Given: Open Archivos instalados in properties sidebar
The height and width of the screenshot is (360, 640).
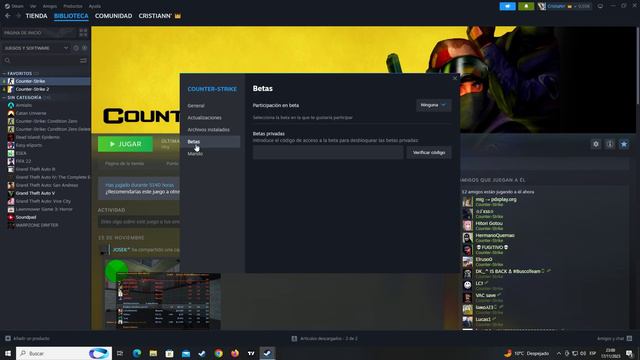Looking at the screenshot, I should (208, 130).
